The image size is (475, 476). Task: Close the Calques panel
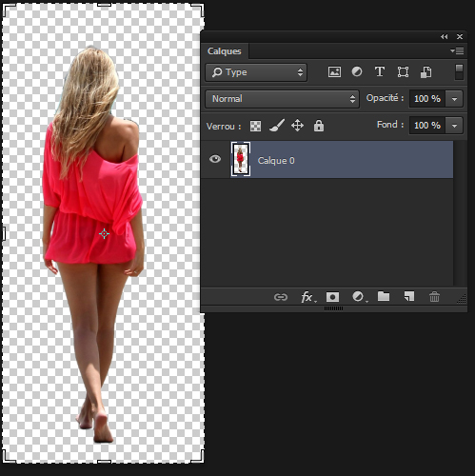click(x=460, y=37)
